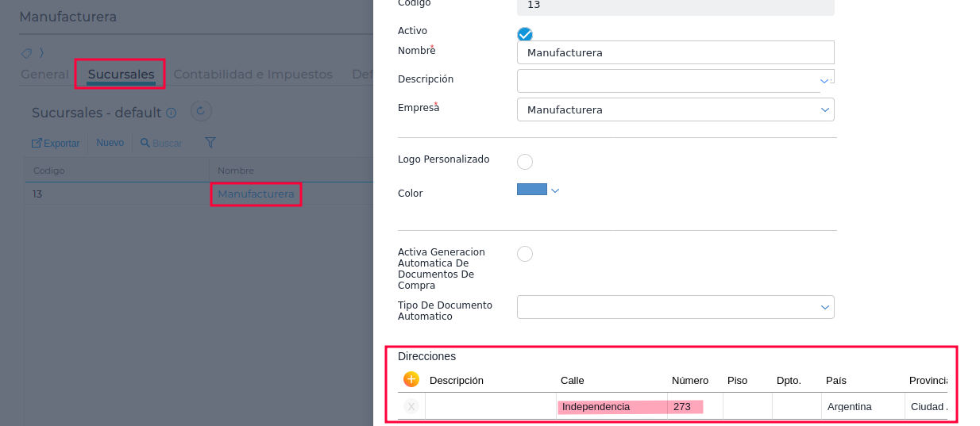Screen dimensions: 980x426
Task: Click the tag icon above the tabs
Action: (x=26, y=53)
